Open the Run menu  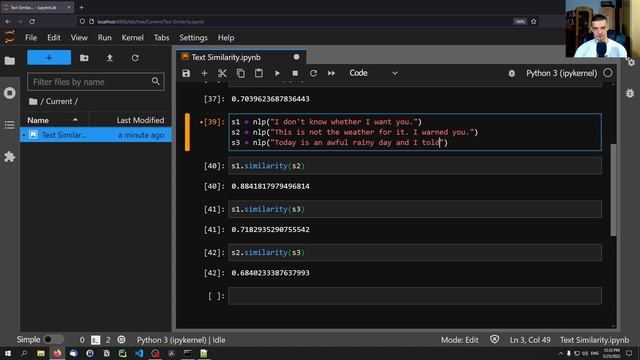(104, 38)
